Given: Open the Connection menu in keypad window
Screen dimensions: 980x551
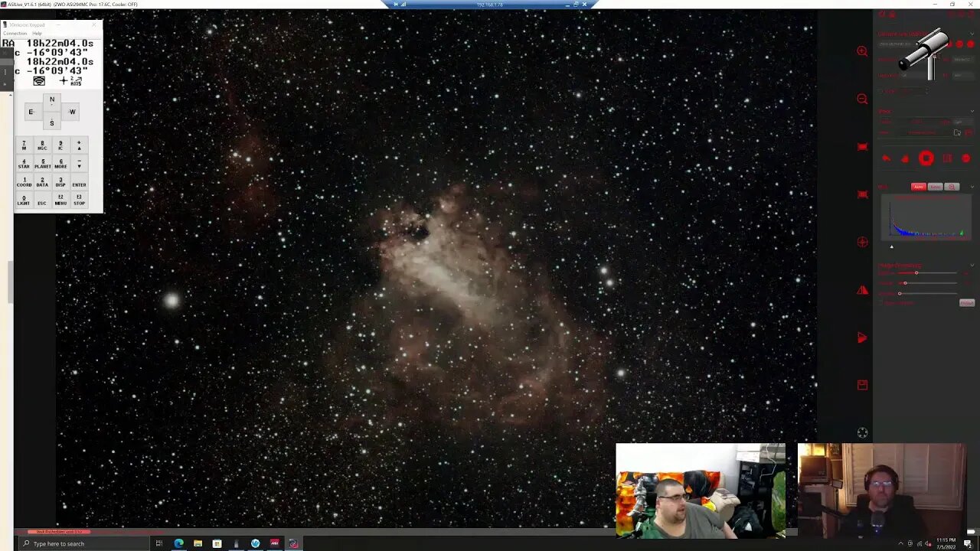Looking at the screenshot, I should (x=15, y=34).
